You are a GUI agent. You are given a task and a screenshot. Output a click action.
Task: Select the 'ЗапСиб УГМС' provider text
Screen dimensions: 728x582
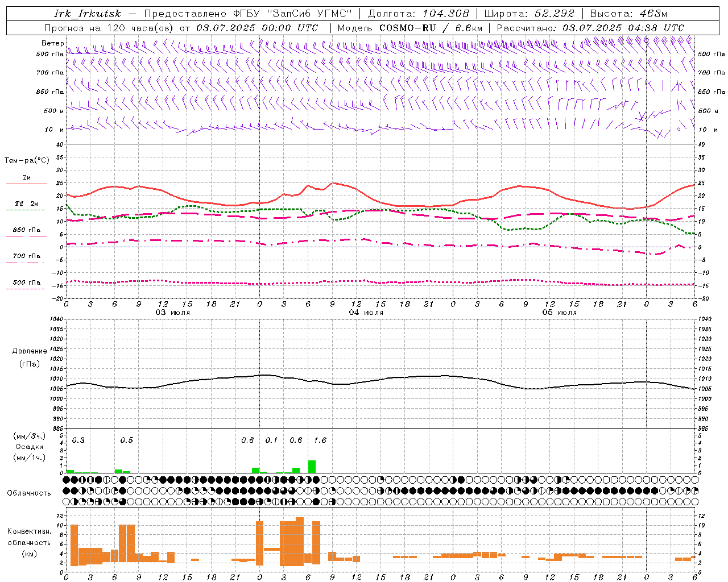309,14
